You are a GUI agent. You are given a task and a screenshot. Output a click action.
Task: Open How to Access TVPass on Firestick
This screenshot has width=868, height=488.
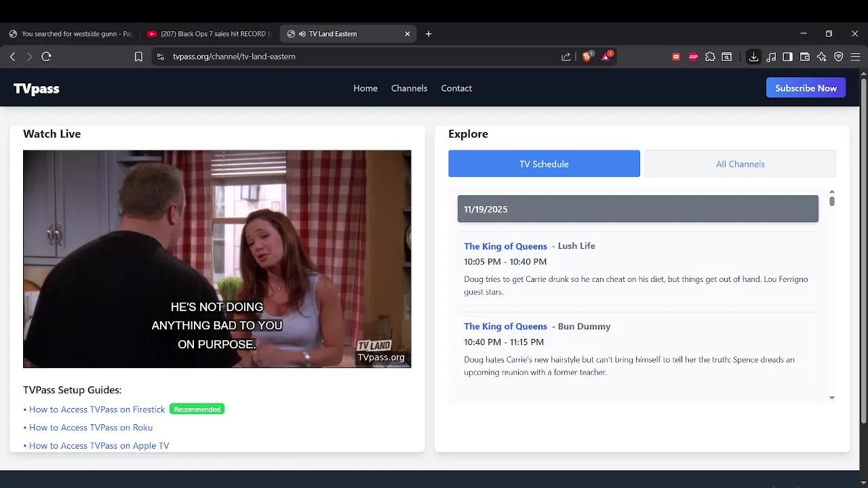click(97, 409)
